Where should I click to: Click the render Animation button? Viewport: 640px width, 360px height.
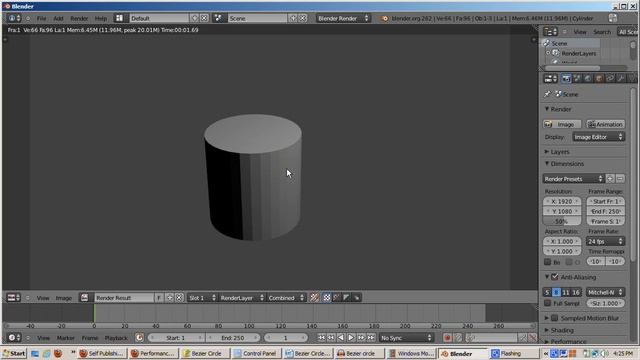coord(606,124)
